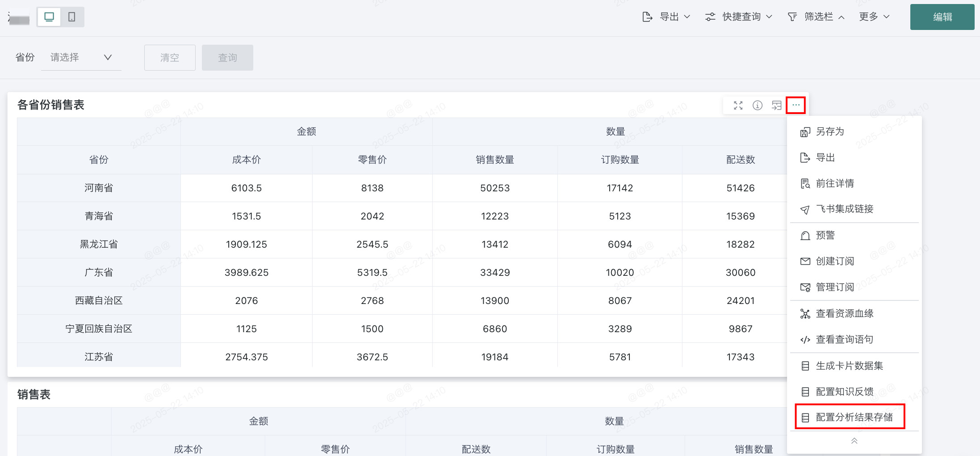Click the three-dot more icon on card

(x=796, y=106)
